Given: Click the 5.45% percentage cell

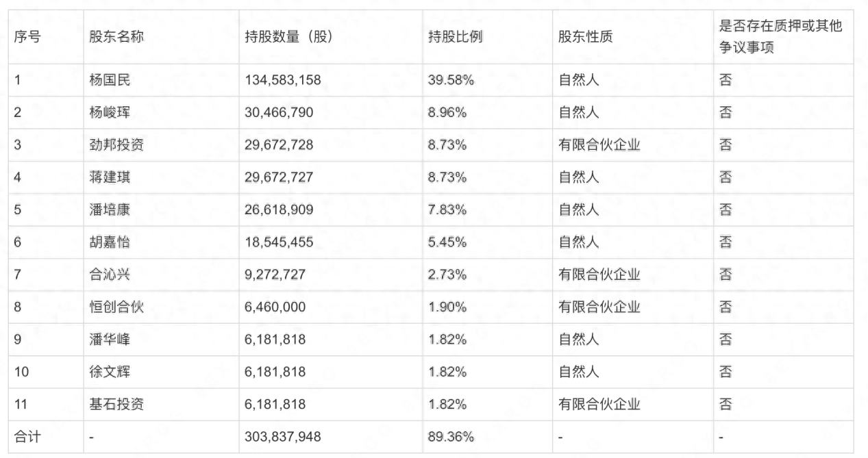Looking at the screenshot, I should point(447,242).
